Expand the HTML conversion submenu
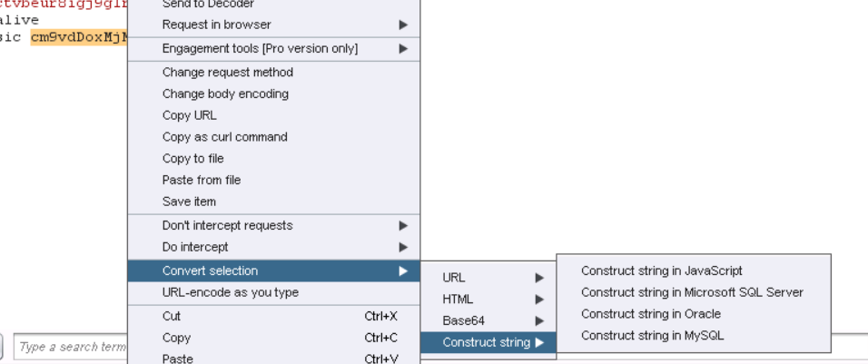This screenshot has height=364, width=868. tap(490, 300)
